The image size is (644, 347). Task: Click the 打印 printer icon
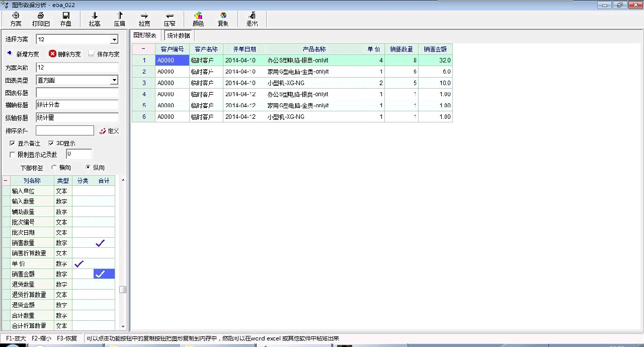pyautogui.click(x=41, y=16)
